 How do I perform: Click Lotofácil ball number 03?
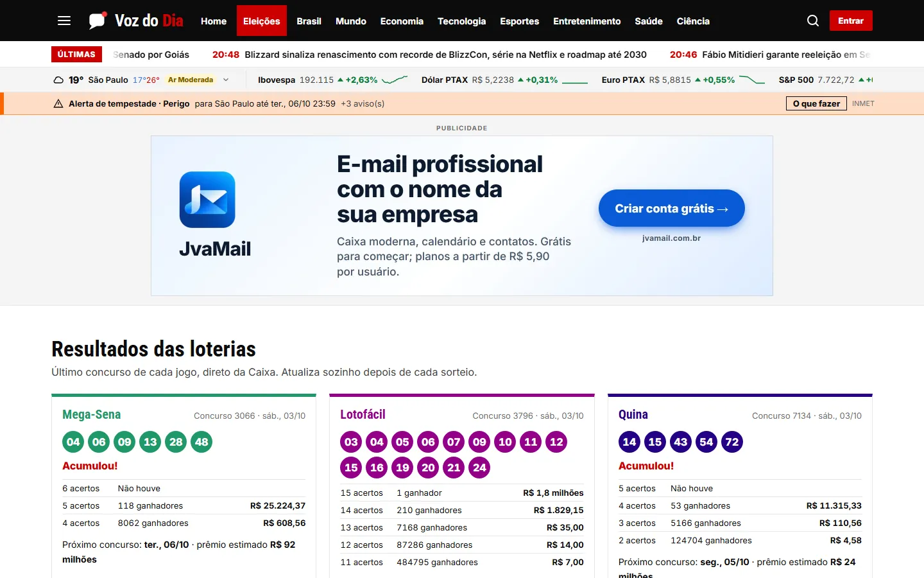point(351,442)
